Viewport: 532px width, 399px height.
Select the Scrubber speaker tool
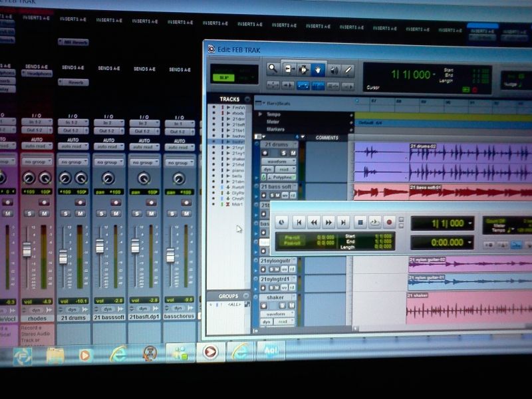point(333,69)
